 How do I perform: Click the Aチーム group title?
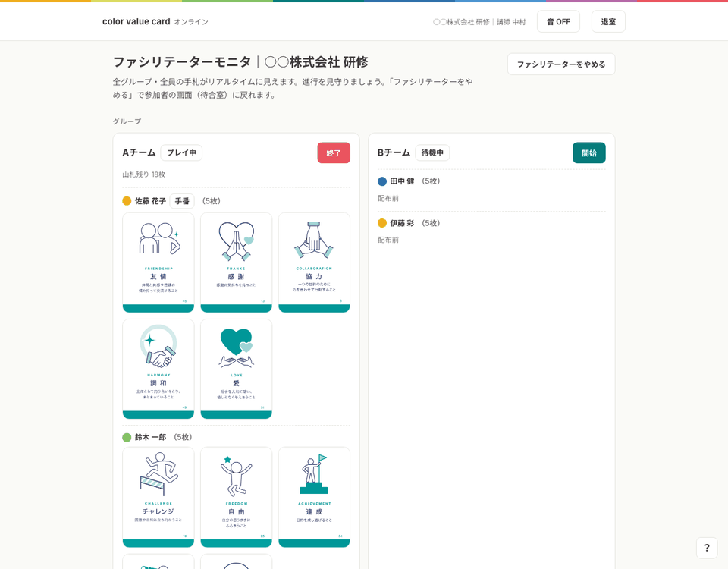tap(140, 152)
